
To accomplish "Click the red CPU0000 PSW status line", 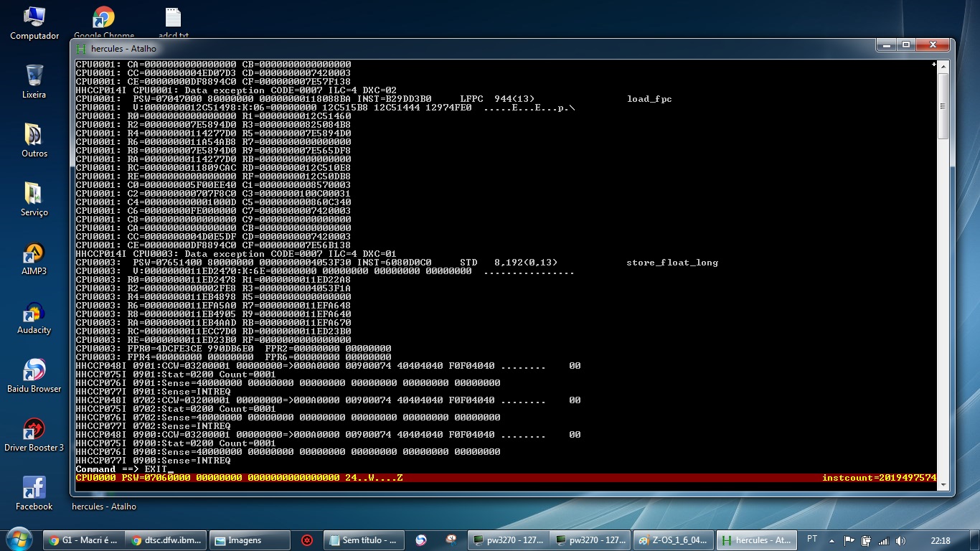I will pos(506,478).
